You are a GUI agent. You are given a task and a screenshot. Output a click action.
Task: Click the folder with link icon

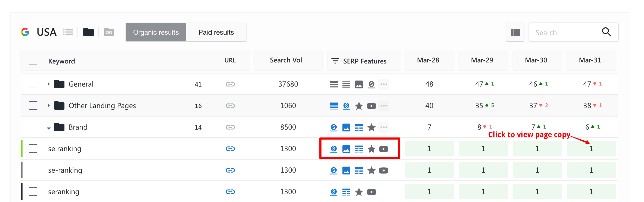(x=109, y=32)
